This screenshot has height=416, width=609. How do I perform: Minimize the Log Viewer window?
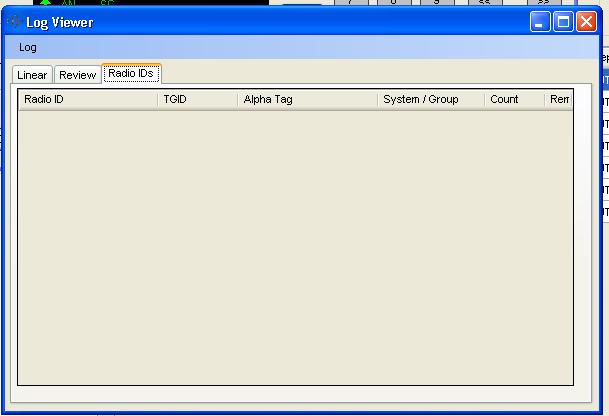pos(540,21)
